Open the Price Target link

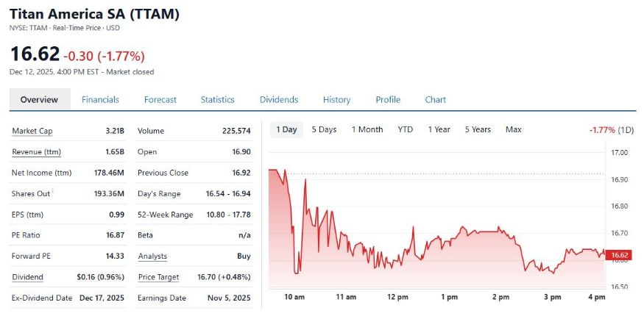(x=158, y=278)
